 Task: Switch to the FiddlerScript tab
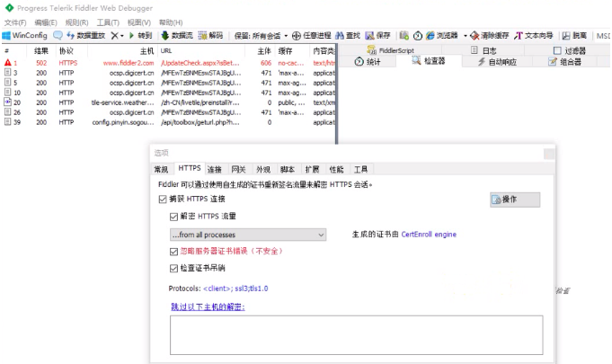click(390, 50)
